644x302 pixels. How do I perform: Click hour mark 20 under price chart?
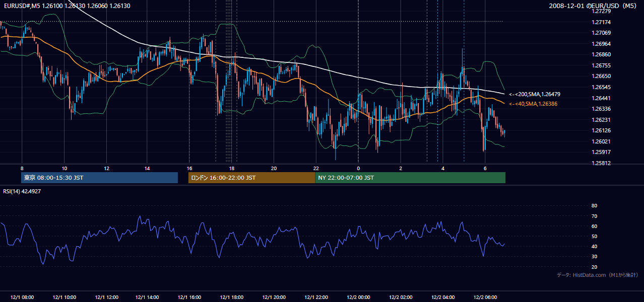pos(274,168)
